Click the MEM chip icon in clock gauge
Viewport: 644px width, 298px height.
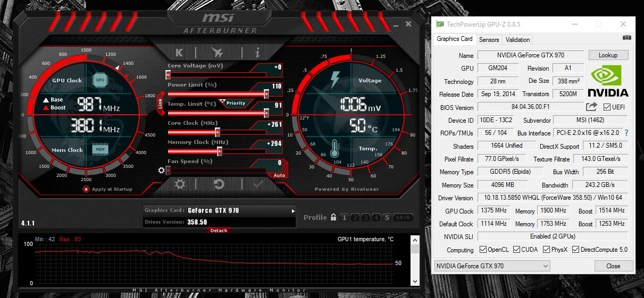(99, 149)
